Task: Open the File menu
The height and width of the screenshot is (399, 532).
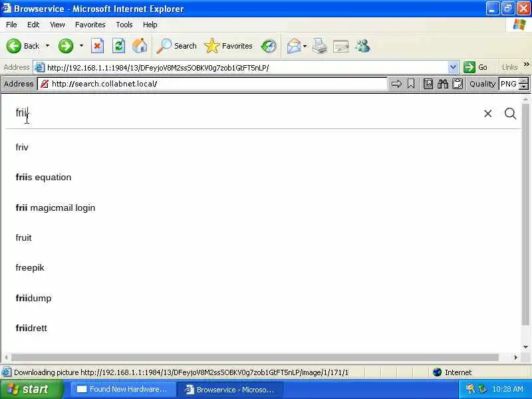Action: pos(11,25)
